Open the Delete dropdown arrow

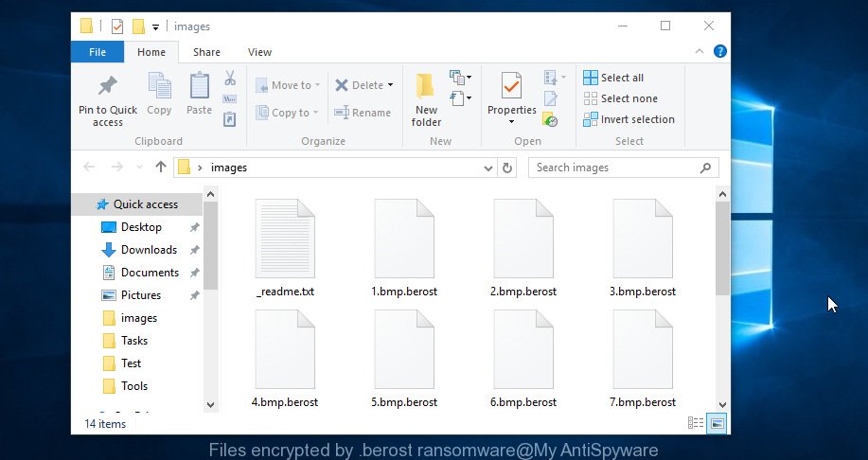point(390,85)
